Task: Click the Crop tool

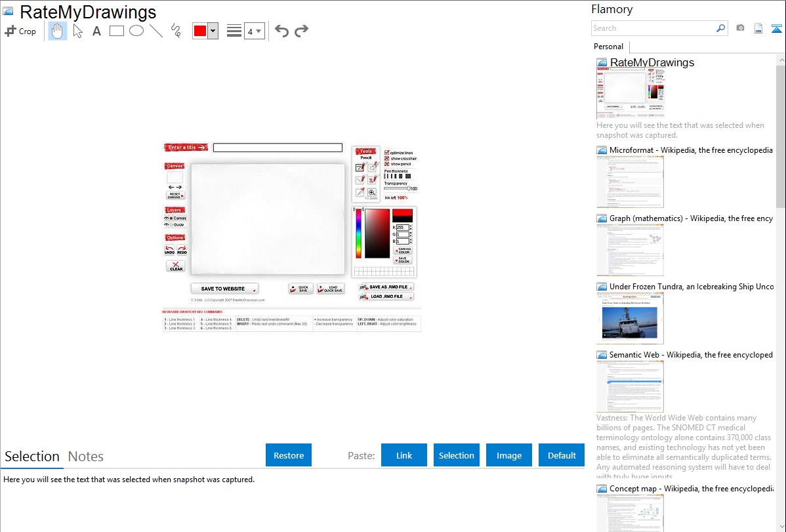Action: 20,31
